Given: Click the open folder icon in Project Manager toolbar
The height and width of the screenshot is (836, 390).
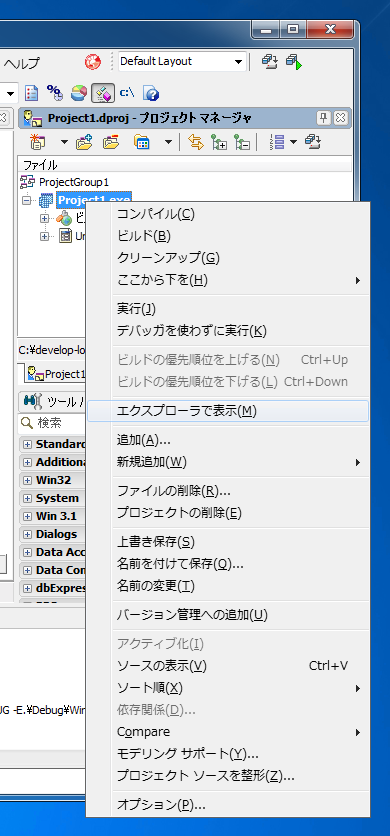Looking at the screenshot, I should pyautogui.click(x=111, y=142).
